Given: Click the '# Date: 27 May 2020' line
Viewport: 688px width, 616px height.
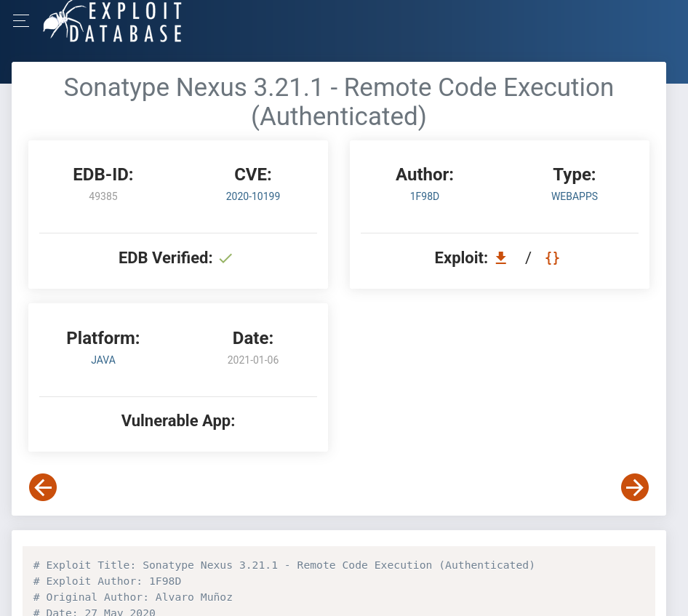Looking at the screenshot, I should [95, 612].
